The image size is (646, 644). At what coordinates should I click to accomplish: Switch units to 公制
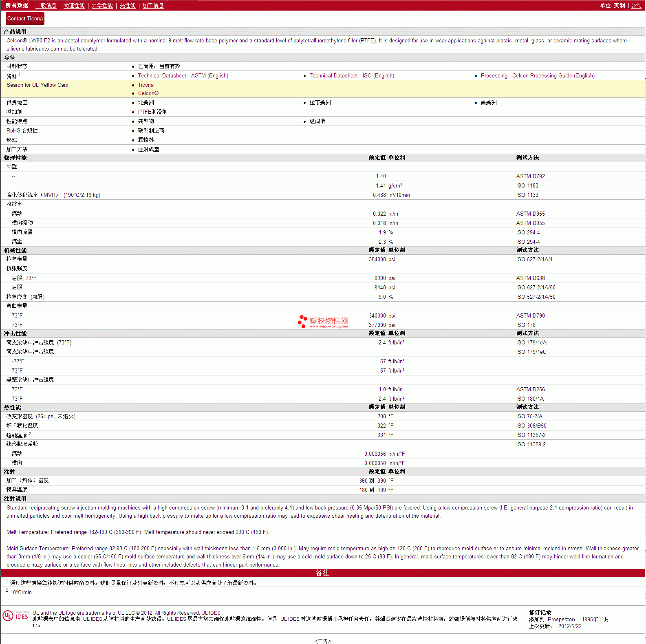pos(636,5)
